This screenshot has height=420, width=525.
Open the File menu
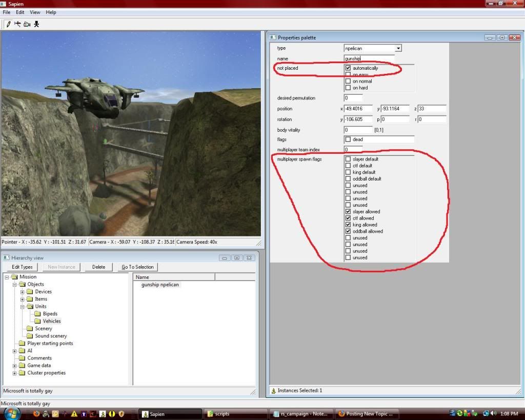6,12
